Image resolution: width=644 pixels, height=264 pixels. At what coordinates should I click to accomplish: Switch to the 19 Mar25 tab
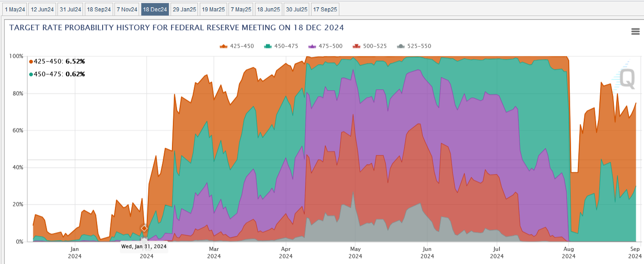213,9
